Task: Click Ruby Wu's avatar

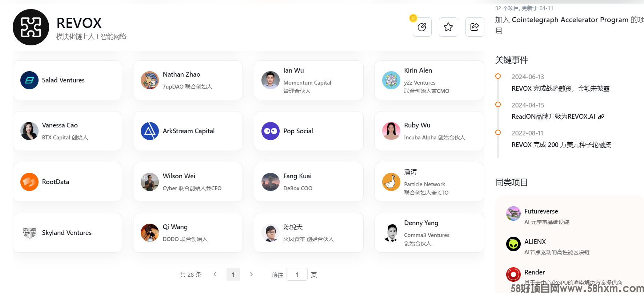Action: [391, 131]
